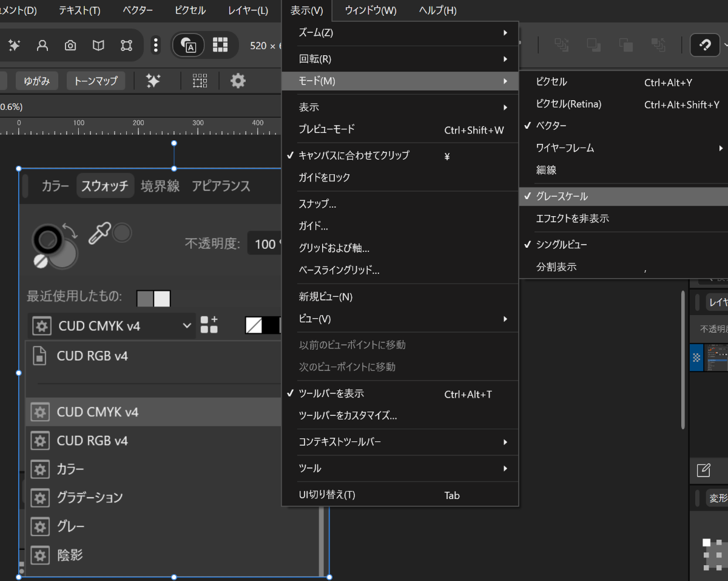This screenshot has width=728, height=581.
Task: Click the 変形 panel tab
Action: 718,498
